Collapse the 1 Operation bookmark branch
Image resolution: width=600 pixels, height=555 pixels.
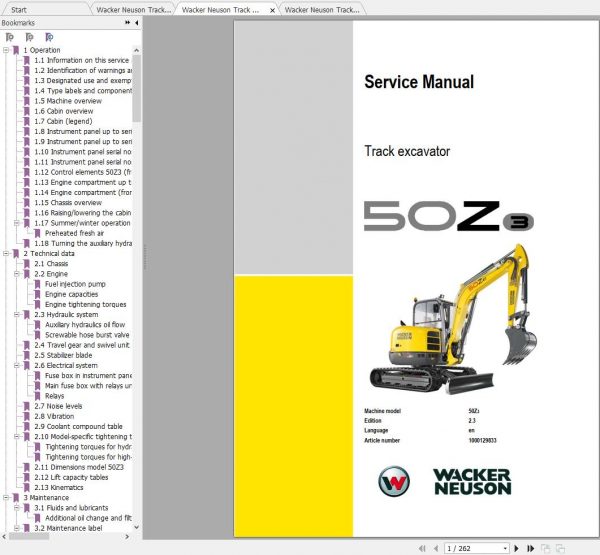pos(6,50)
